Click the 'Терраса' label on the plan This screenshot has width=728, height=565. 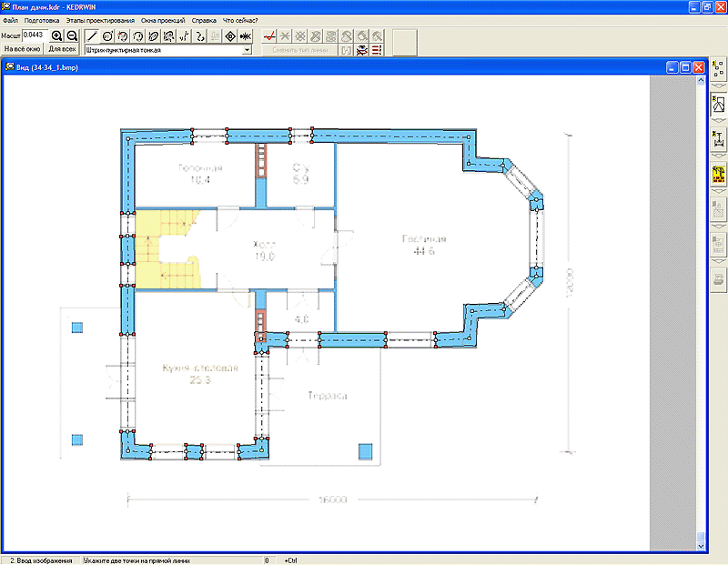pos(328,396)
